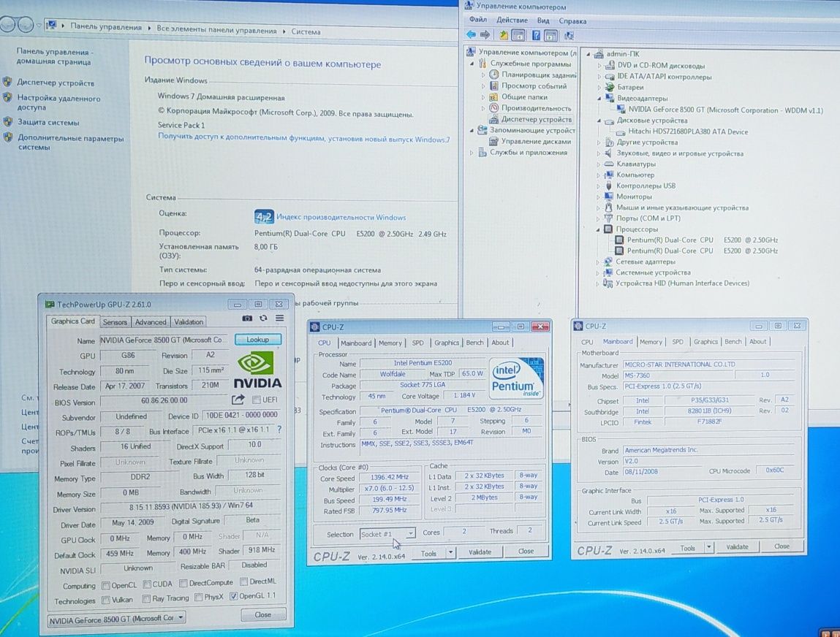Go back using Control Panel's Back button

(x=7, y=24)
